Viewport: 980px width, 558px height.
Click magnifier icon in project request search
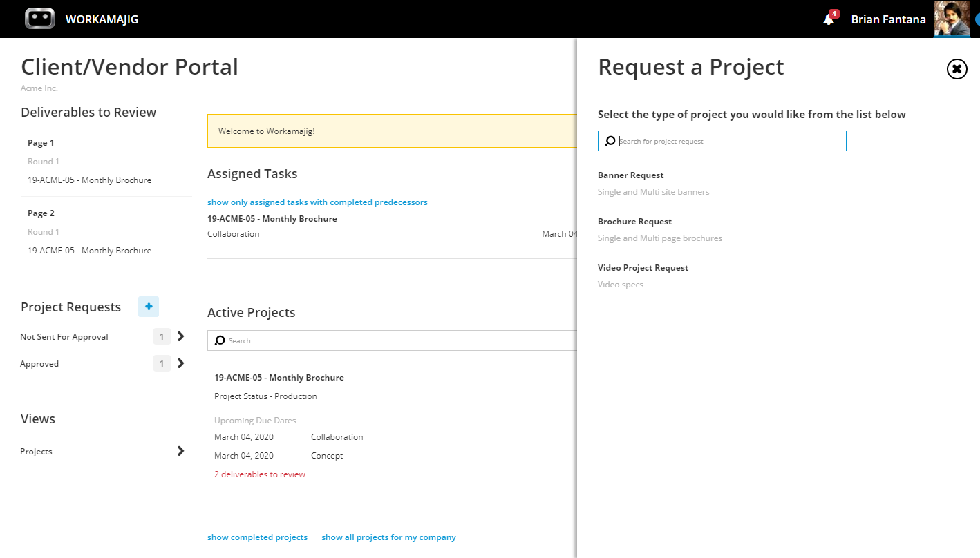tap(610, 141)
